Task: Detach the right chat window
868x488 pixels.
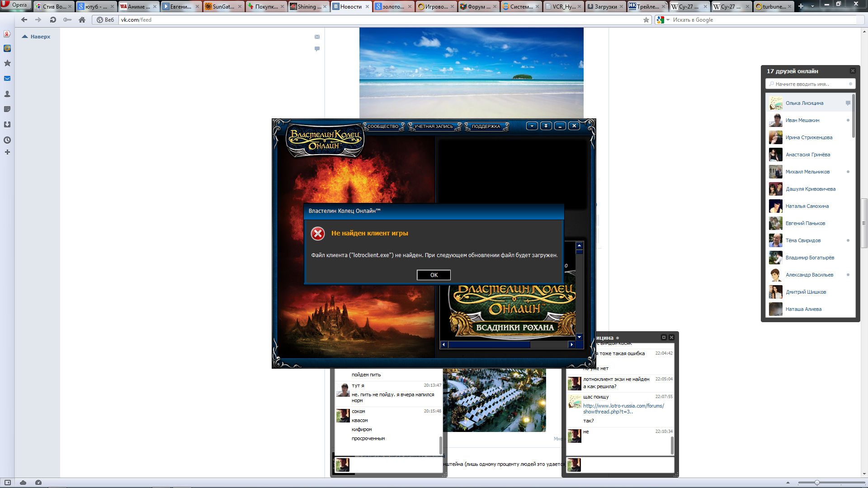Action: (664, 338)
